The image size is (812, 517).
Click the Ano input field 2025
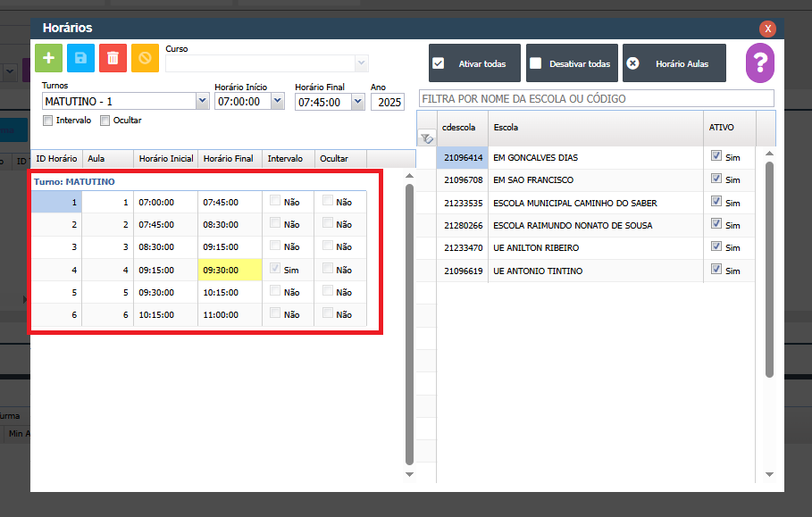tap(388, 102)
